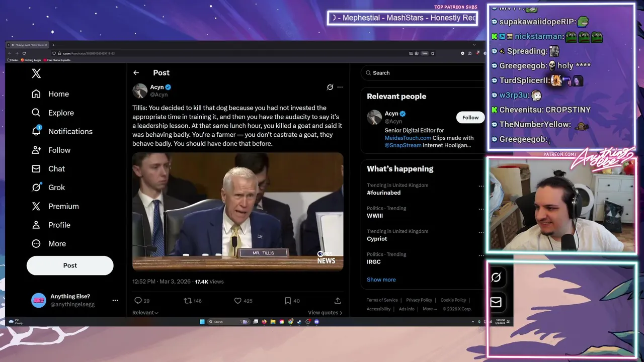Click the verified badge beside Acyn's post name

[168, 87]
